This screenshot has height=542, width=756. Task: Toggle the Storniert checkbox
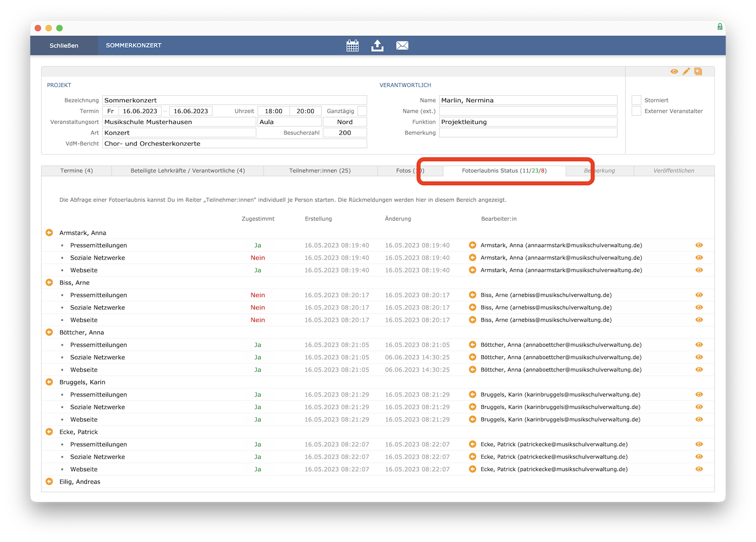tap(636, 100)
